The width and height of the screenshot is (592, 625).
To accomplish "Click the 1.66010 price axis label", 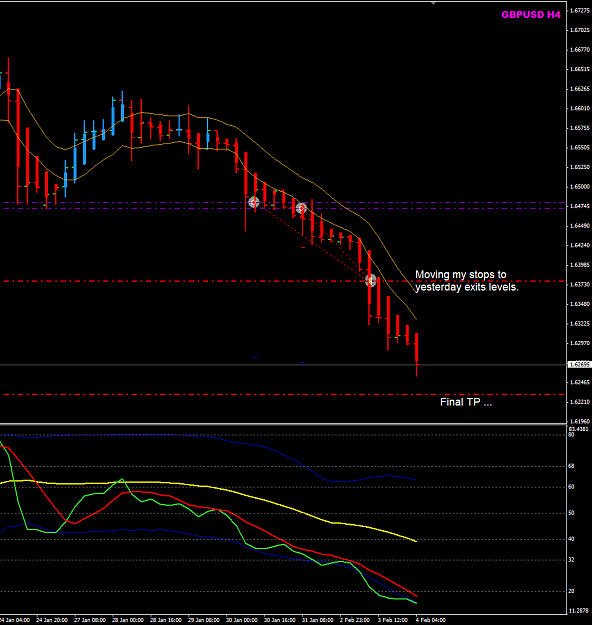I will [x=580, y=108].
